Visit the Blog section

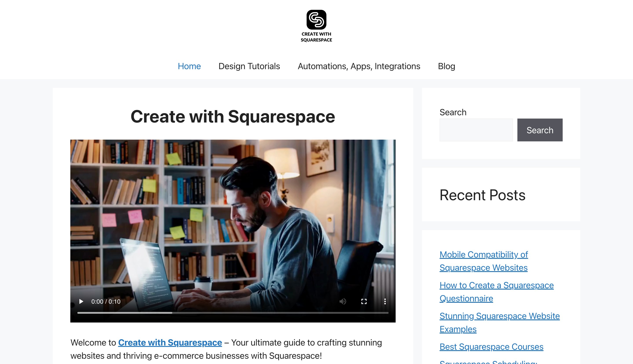click(447, 66)
